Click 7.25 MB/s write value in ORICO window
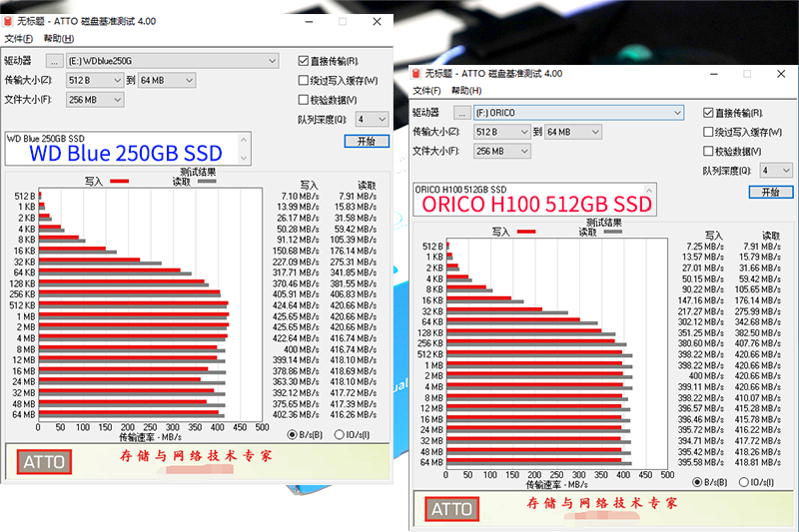 pos(705,247)
